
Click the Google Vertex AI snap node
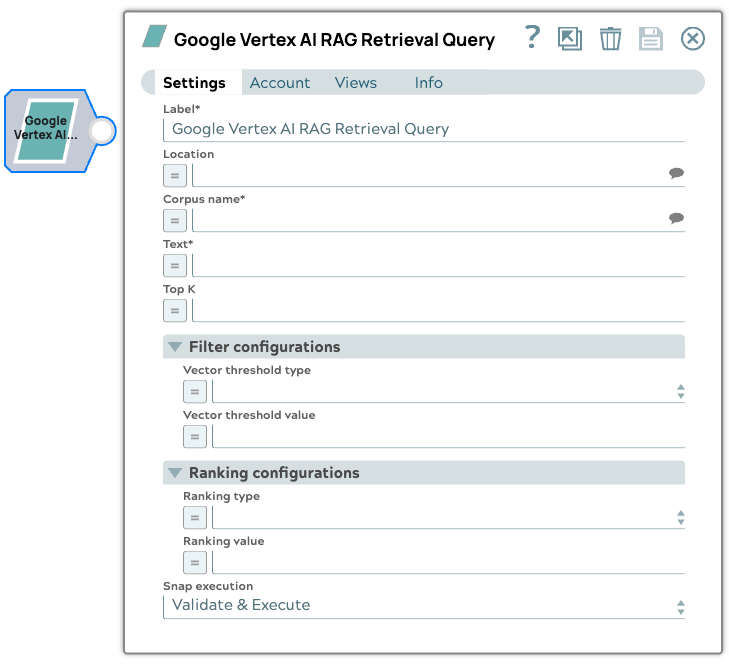coord(46,130)
